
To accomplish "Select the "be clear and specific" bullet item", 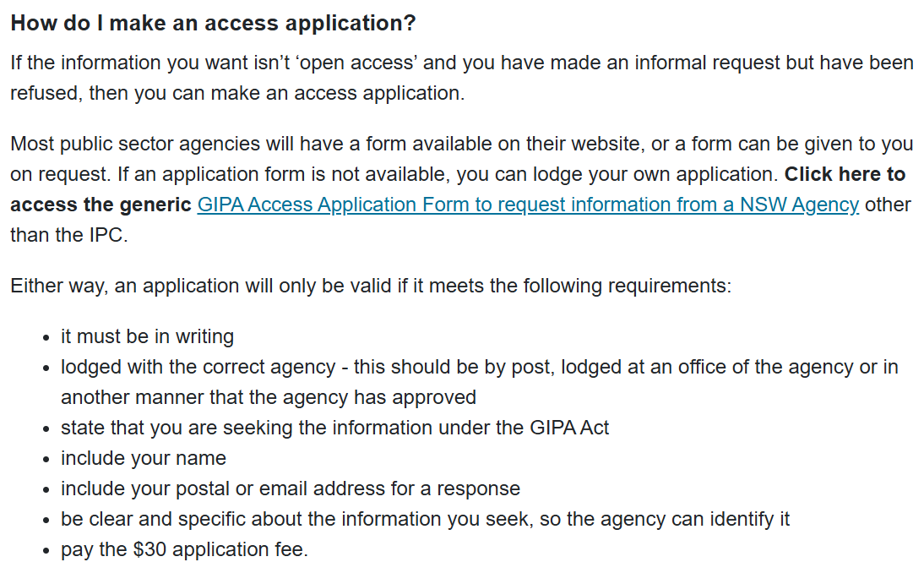I will (425, 519).
